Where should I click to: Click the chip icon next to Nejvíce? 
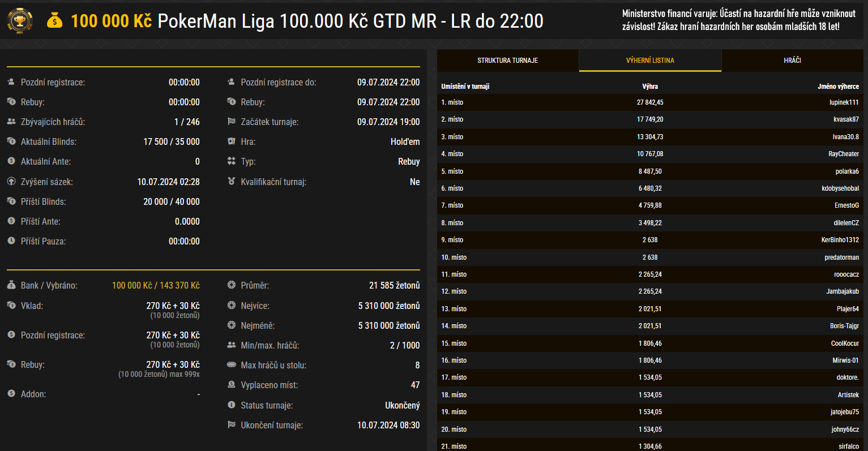coord(231,306)
